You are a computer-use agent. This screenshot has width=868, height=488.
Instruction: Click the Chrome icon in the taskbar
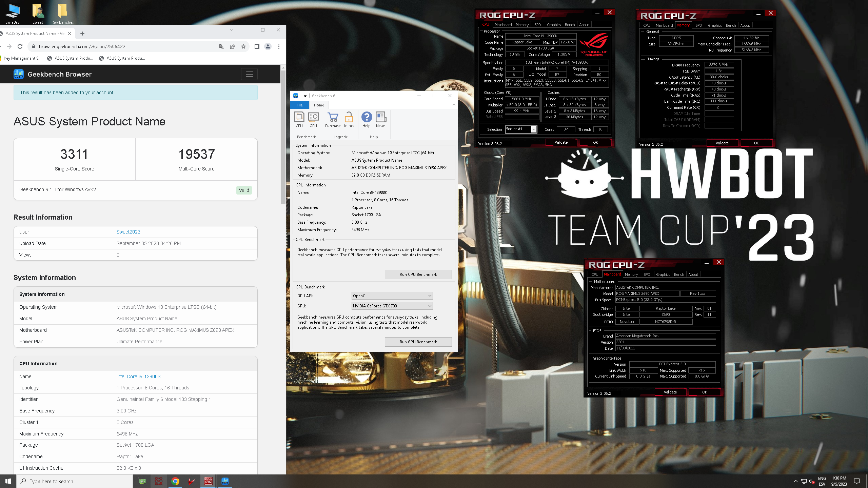pos(175,481)
